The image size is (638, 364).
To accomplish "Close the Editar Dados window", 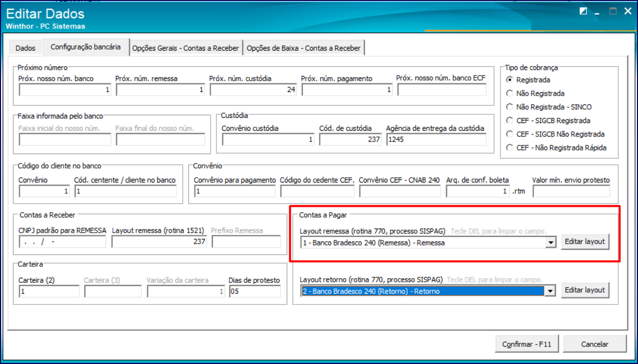I will click(628, 11).
